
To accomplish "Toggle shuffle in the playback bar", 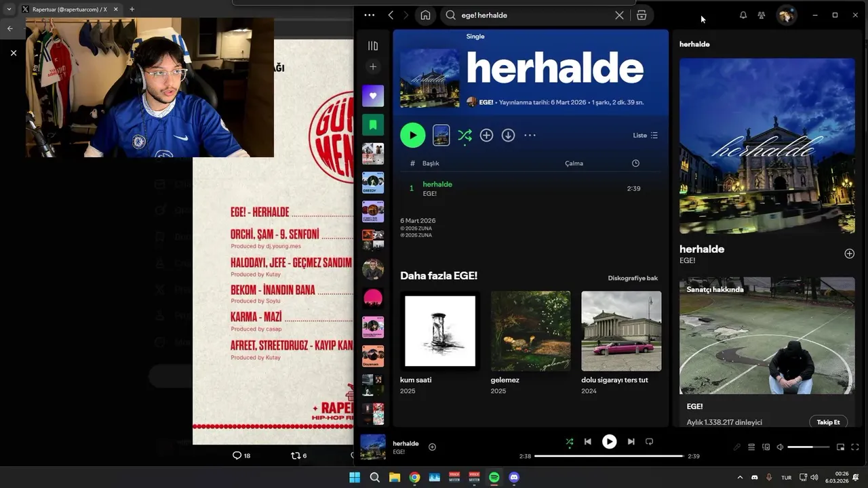I will 570,441.
